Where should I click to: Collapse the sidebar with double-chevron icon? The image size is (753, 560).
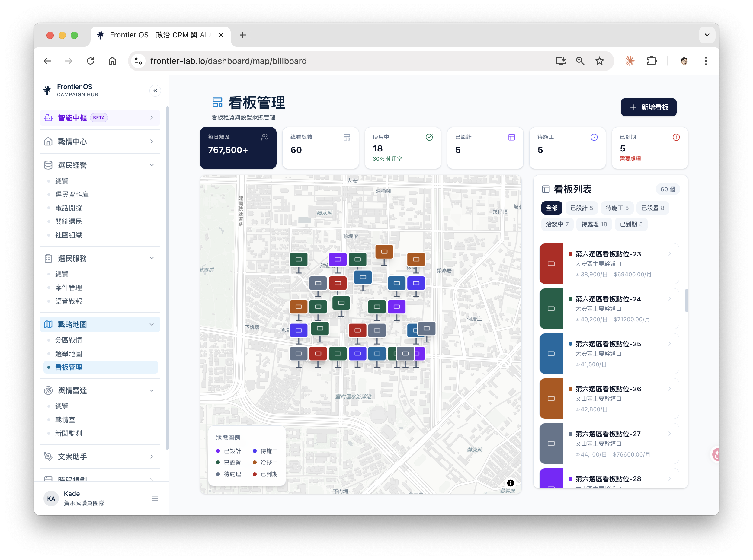155,91
